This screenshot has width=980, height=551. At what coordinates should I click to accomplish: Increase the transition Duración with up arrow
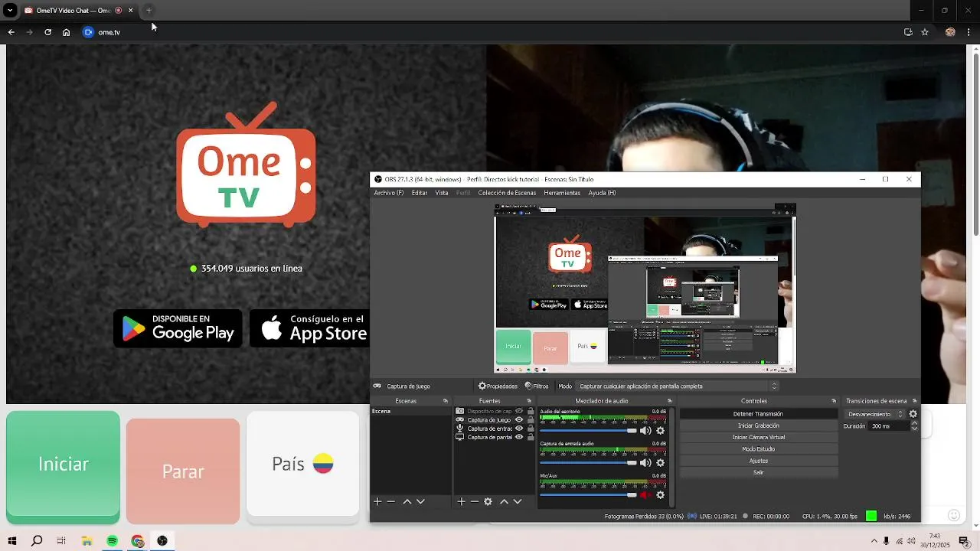[914, 423]
